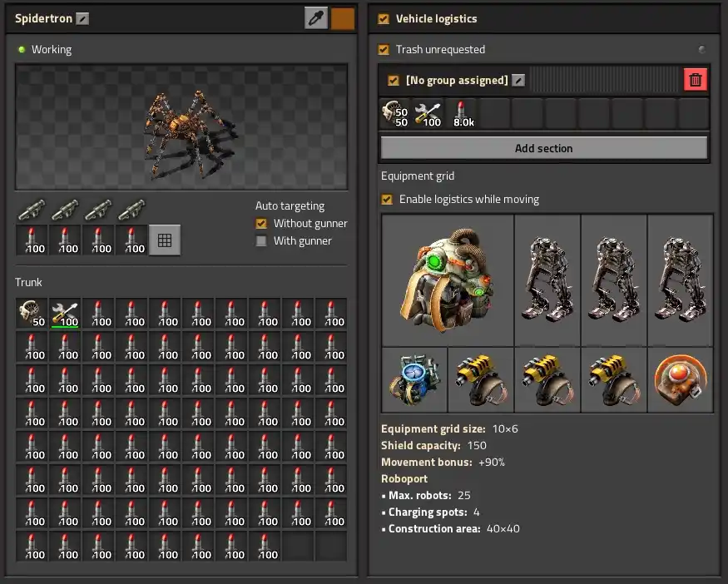Select the first rocket launcher weapon slot

click(x=32, y=210)
